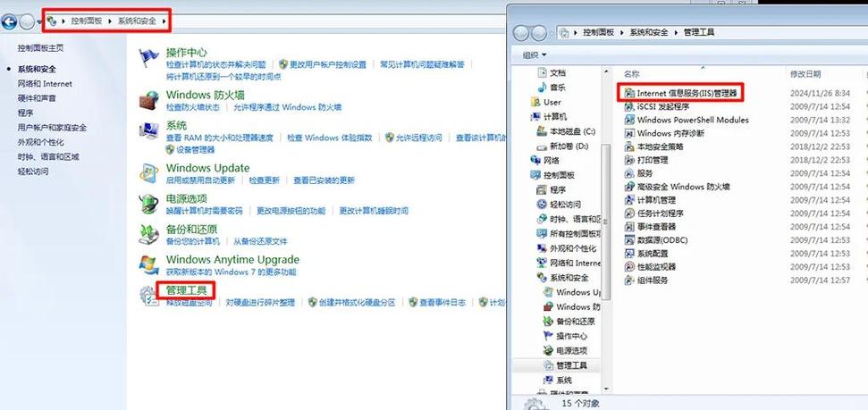Open 外观和个性化 in left sidebar

point(40,142)
